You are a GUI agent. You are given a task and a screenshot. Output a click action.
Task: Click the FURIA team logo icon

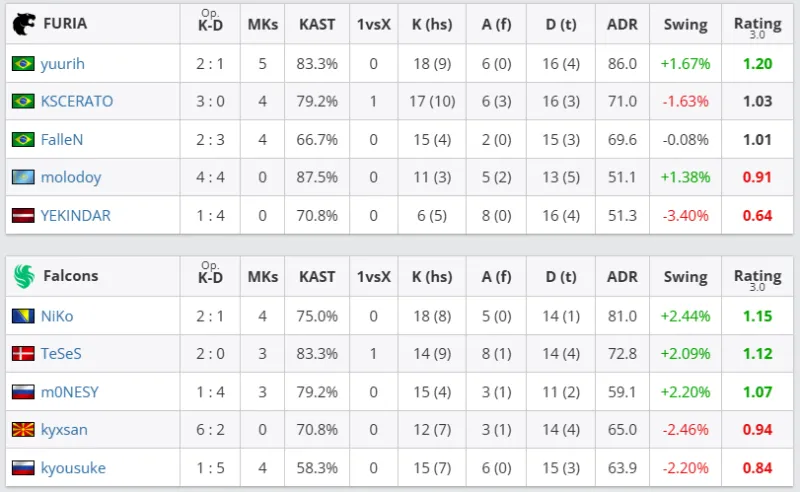(22, 24)
